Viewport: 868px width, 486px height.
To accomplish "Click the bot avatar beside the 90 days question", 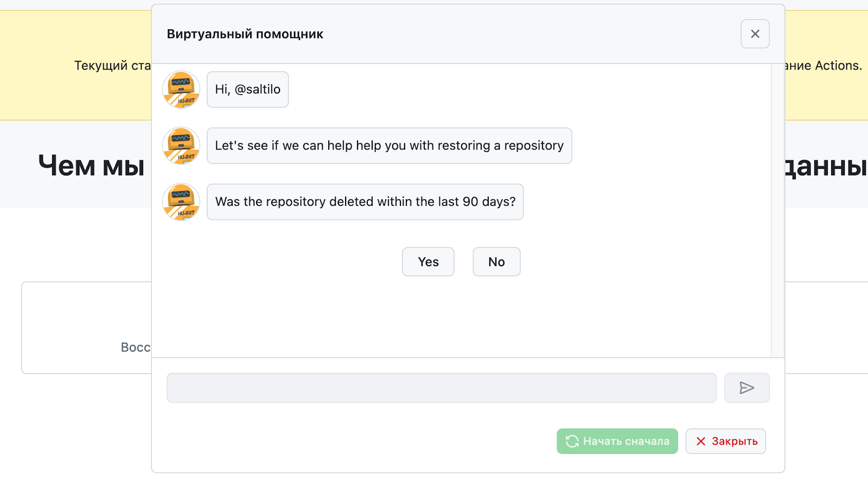I will (x=181, y=202).
